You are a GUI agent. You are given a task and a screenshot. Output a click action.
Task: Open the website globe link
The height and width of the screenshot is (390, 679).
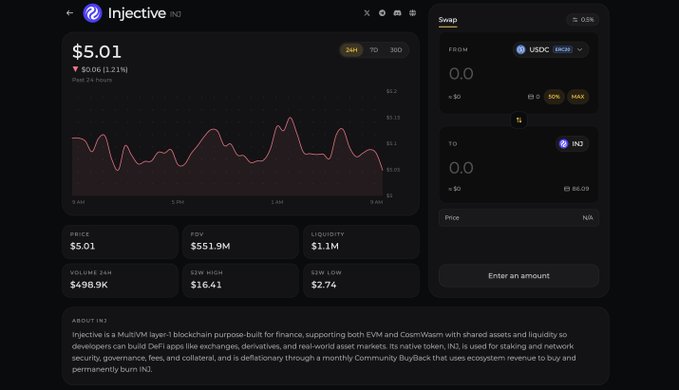[413, 13]
